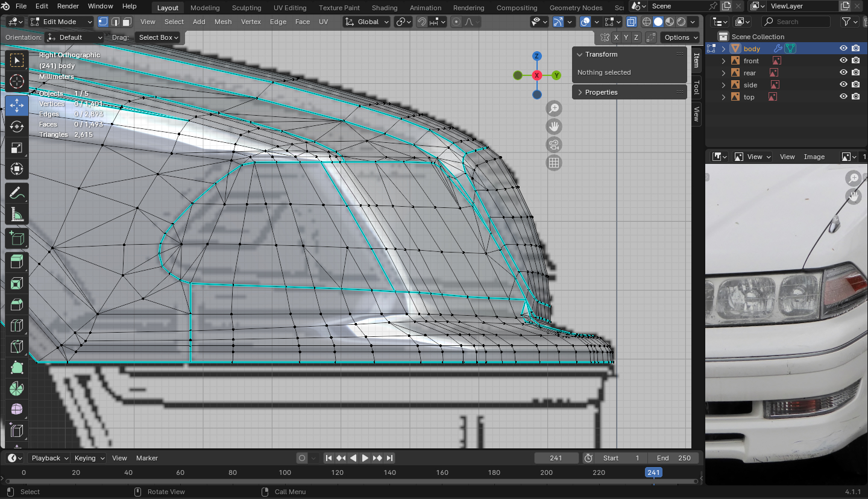Viewport: 868px width, 499px height.
Task: Switch to the Sculpting workspace tab
Action: click(247, 8)
